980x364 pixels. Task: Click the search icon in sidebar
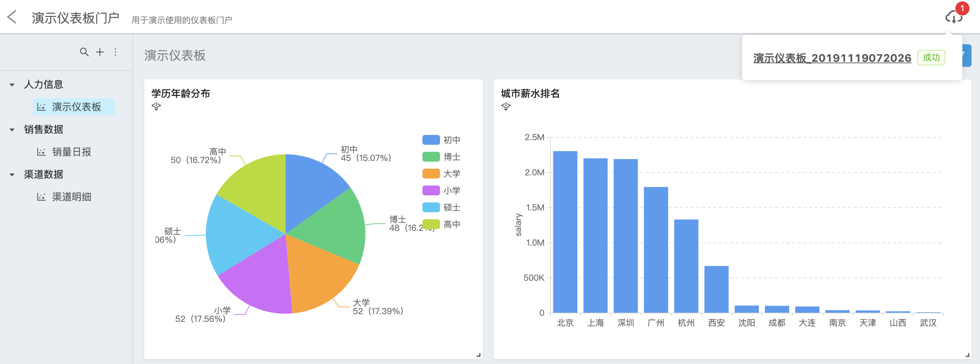tap(84, 52)
